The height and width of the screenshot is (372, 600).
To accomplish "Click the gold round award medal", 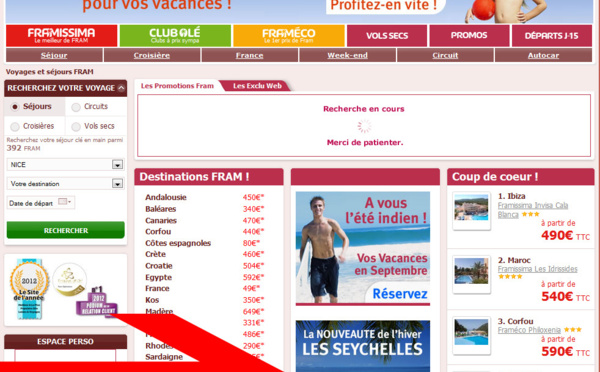I will click(69, 279).
